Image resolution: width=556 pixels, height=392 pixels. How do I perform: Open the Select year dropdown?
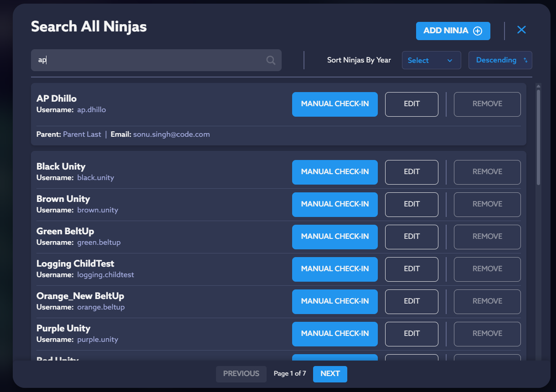[x=431, y=60]
